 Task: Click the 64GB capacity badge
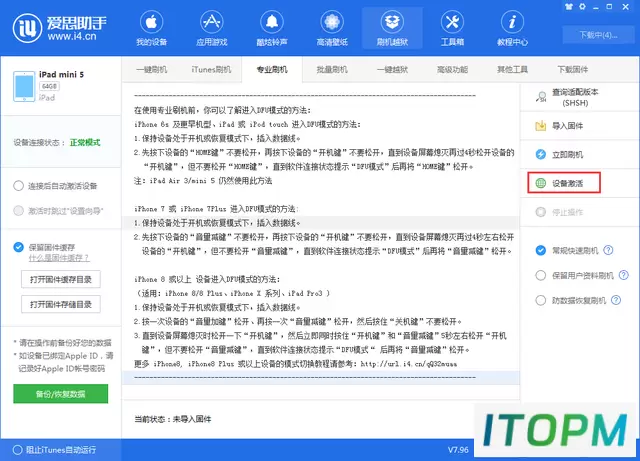(x=49, y=86)
